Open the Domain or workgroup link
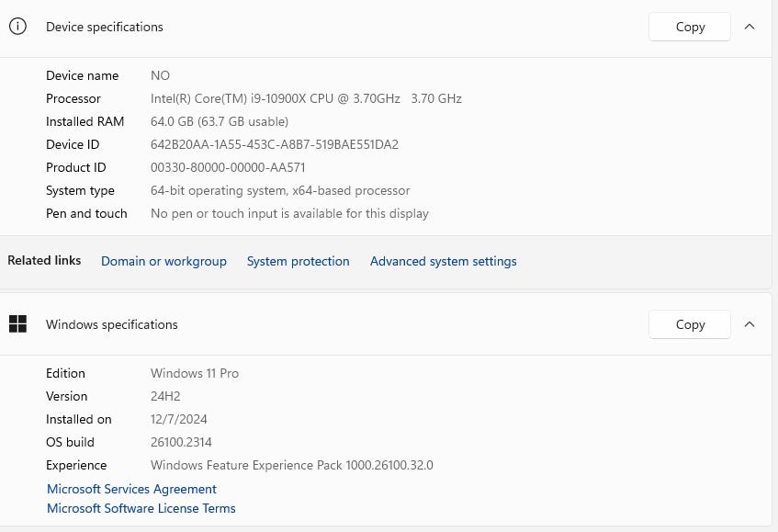The height and width of the screenshot is (532, 778). 163,261
